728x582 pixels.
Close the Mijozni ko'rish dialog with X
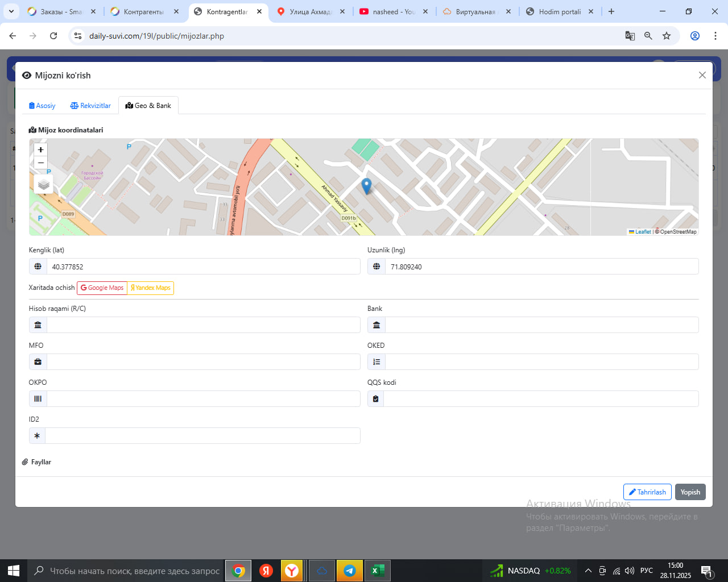click(702, 75)
